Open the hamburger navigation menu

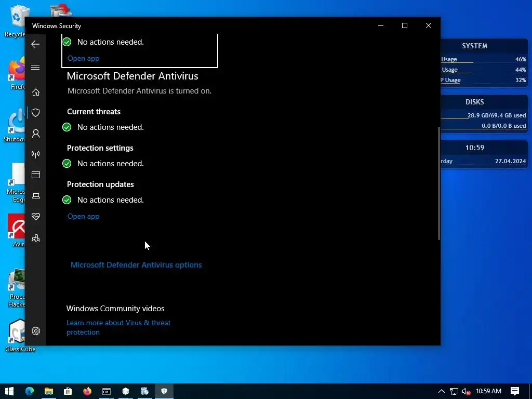[35, 67]
